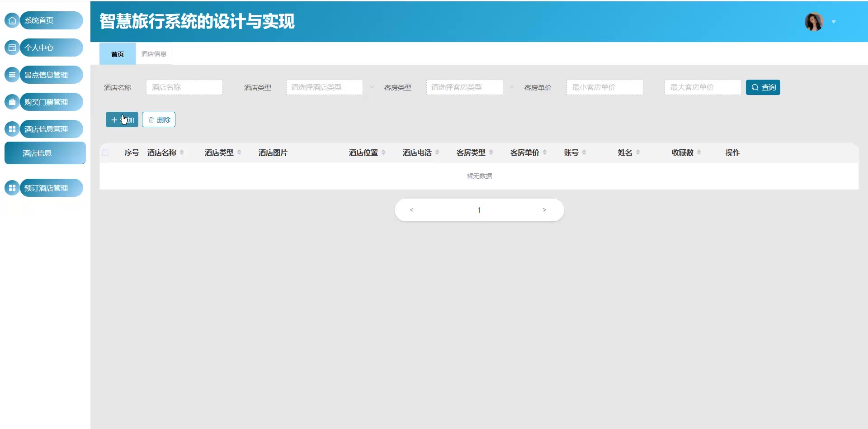The height and width of the screenshot is (429, 868).
Task: Open 酒店信息 submenu item in sidebar
Action: coord(45,153)
